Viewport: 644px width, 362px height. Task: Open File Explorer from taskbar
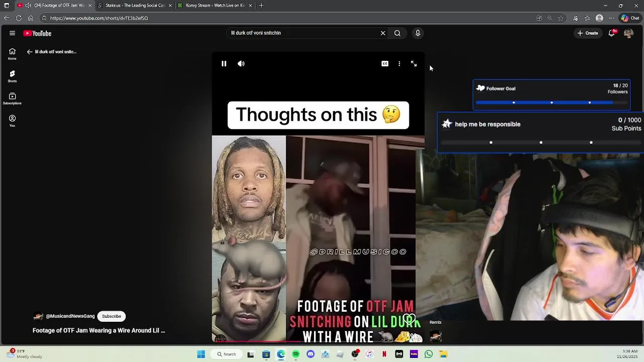click(x=443, y=354)
